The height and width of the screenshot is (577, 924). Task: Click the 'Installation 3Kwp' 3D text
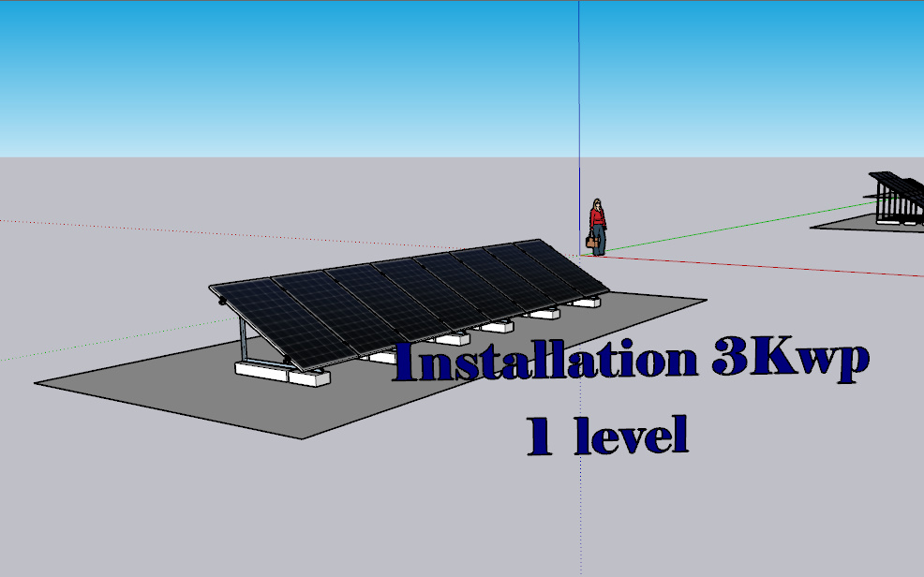point(631,360)
